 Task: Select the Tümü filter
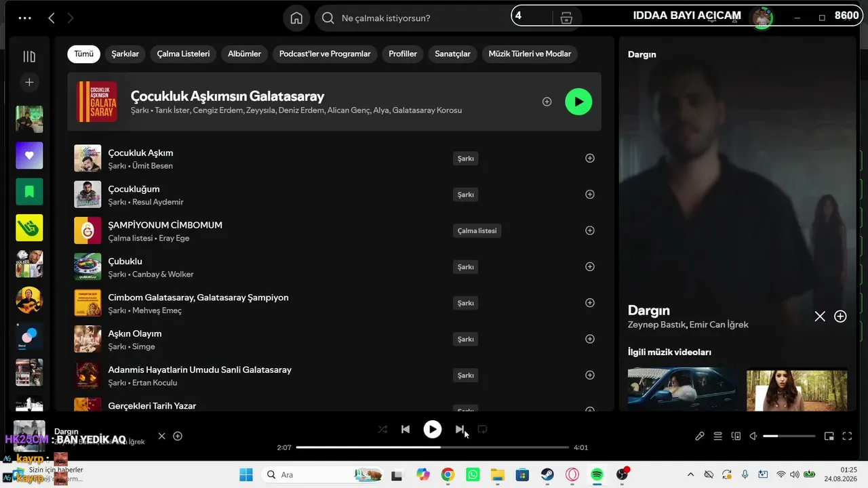[84, 54]
